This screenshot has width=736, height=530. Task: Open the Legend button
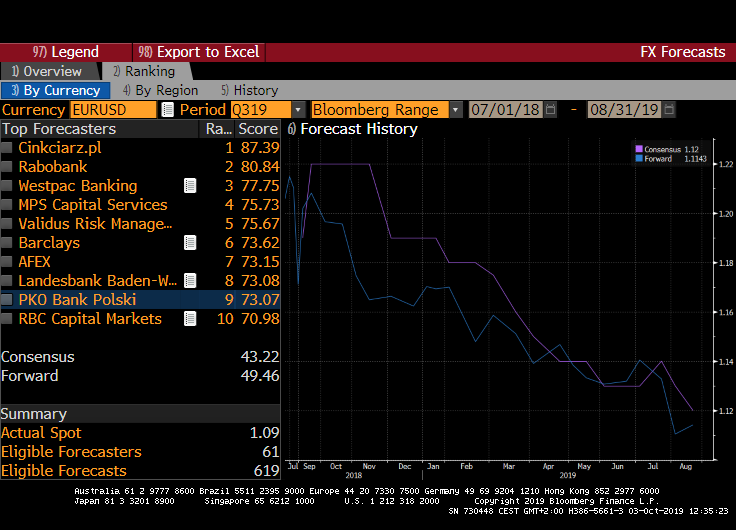[66, 52]
